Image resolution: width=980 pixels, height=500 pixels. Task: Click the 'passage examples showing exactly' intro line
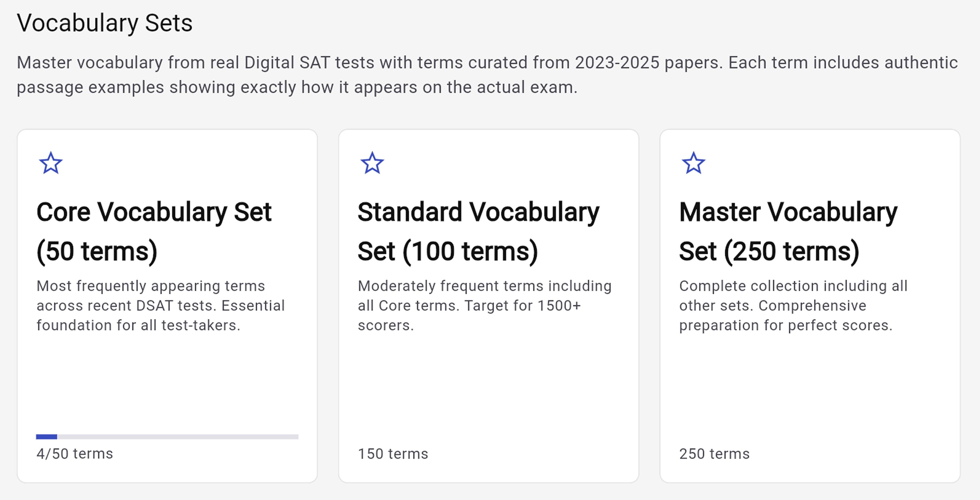click(x=297, y=87)
